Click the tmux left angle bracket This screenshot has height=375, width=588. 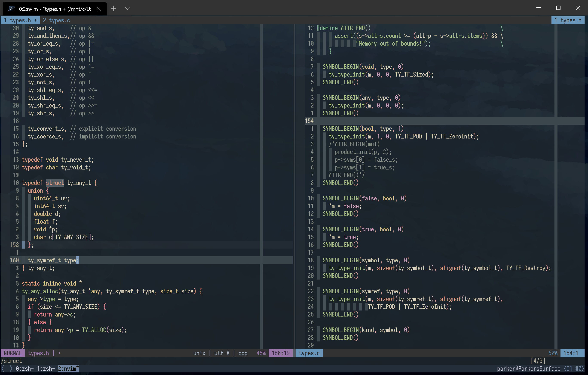click(x=3, y=368)
